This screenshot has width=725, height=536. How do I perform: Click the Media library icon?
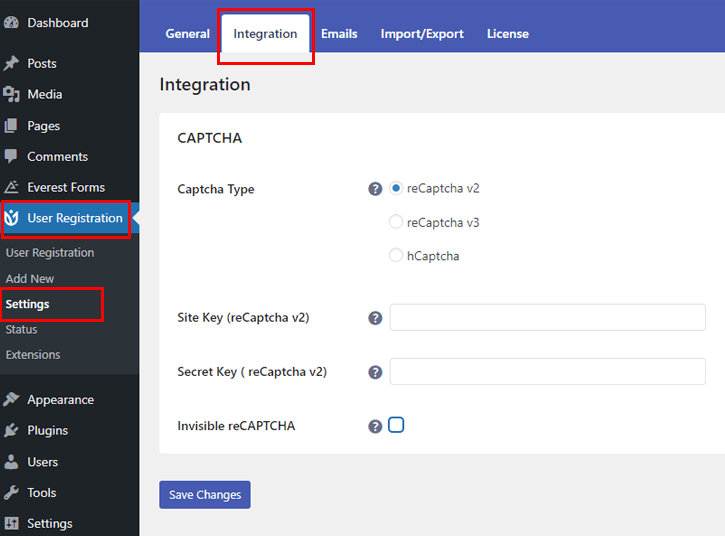click(12, 94)
